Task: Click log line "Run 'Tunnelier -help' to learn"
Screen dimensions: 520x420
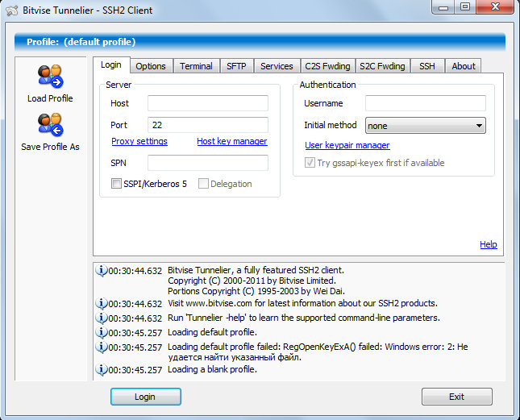Action: coord(304,318)
